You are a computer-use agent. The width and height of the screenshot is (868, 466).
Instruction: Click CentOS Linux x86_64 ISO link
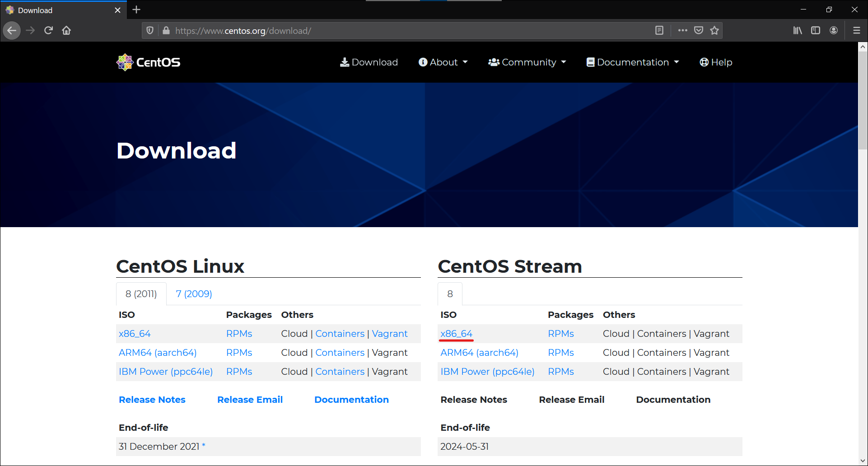coord(135,334)
